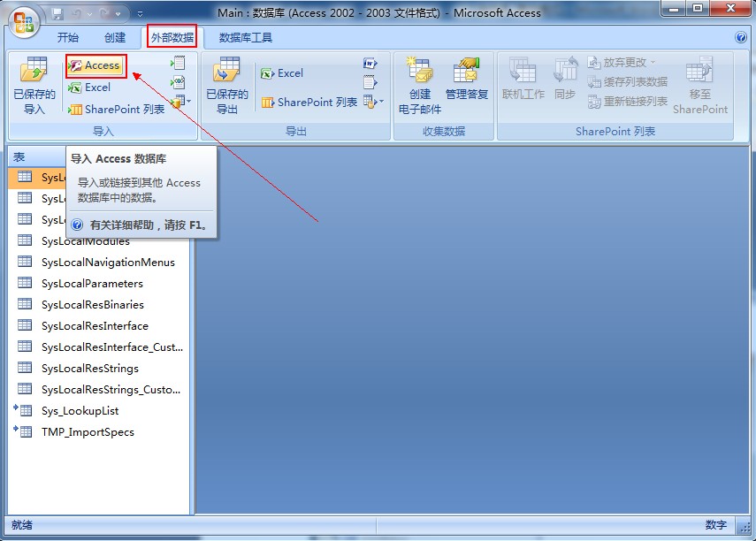Close the Microsoft Access window
The image size is (756, 541).
[730, 9]
